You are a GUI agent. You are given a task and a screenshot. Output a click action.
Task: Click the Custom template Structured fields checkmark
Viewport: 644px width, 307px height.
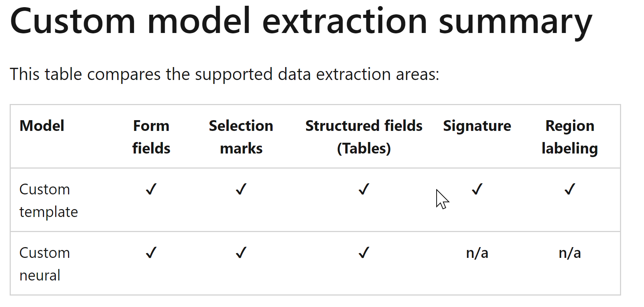[364, 189]
